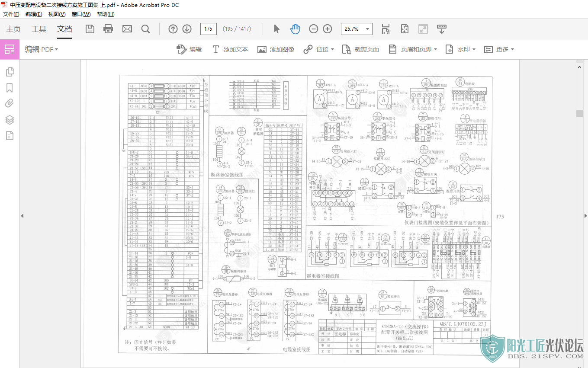This screenshot has height=368, width=588.
Task: Click the save file icon
Action: (x=90, y=29)
